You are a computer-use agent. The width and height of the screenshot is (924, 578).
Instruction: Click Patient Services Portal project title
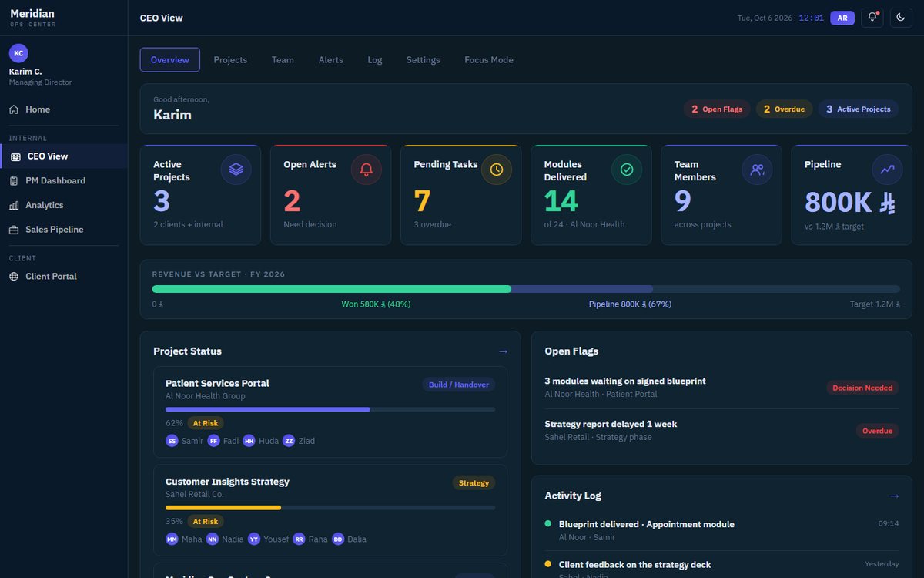217,383
